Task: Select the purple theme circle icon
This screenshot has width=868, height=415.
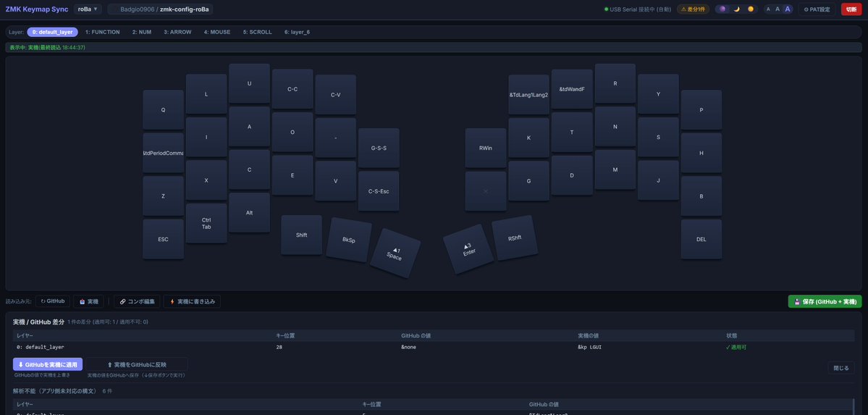Action: pyautogui.click(x=722, y=9)
